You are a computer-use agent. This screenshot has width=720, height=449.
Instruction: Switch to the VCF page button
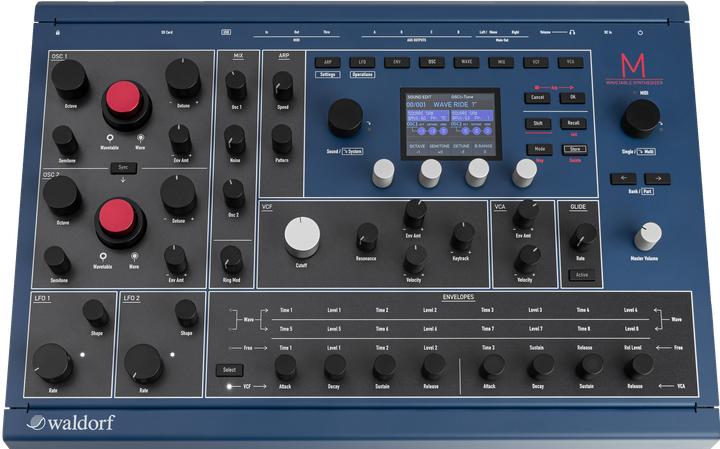click(536, 62)
